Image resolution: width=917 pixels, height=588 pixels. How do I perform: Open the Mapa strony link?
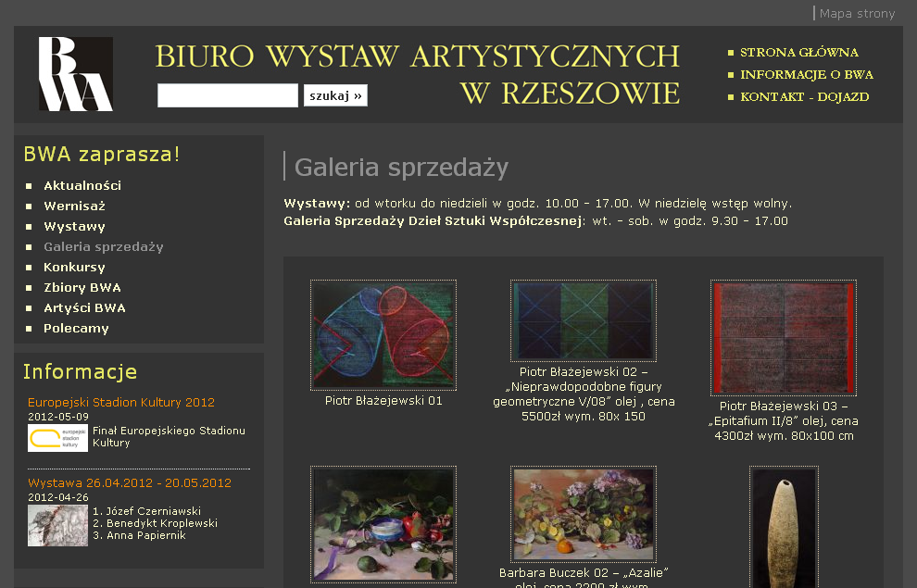coord(857,14)
